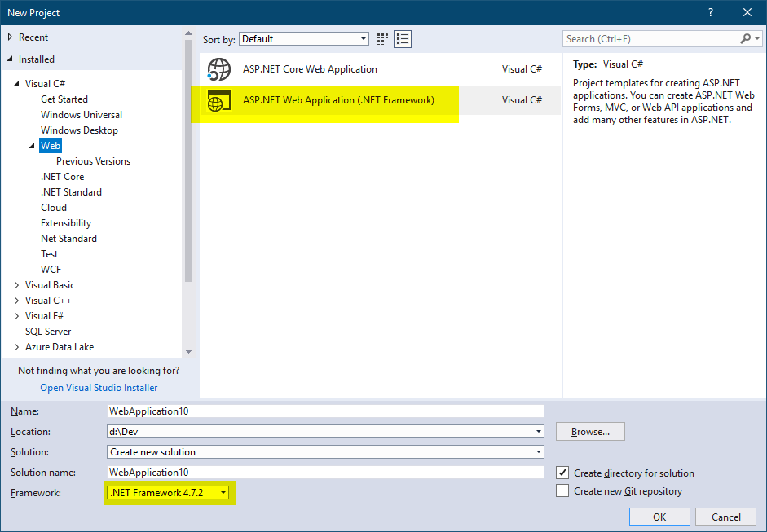767x532 pixels.
Task: Open the help question mark button
Action: pyautogui.click(x=711, y=13)
